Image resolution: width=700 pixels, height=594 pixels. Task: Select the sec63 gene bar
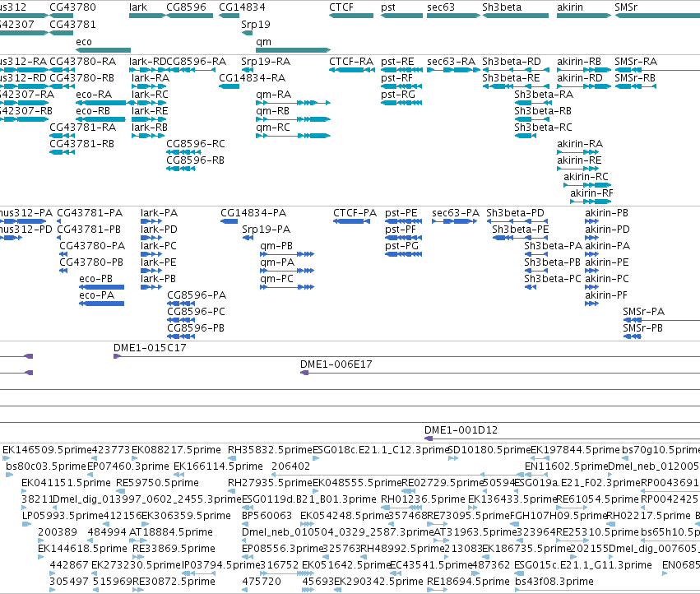453,16
